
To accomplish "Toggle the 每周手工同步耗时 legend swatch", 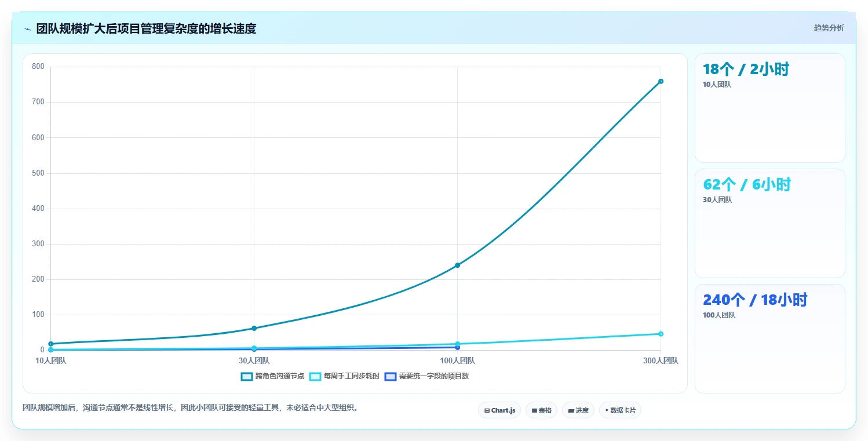I will tap(315, 377).
